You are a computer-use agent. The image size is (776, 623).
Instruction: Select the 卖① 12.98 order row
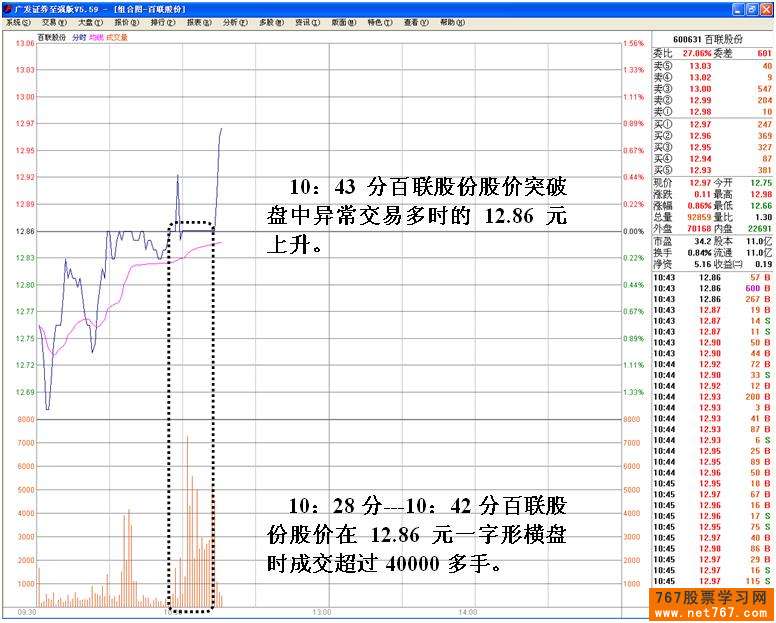tap(713, 112)
